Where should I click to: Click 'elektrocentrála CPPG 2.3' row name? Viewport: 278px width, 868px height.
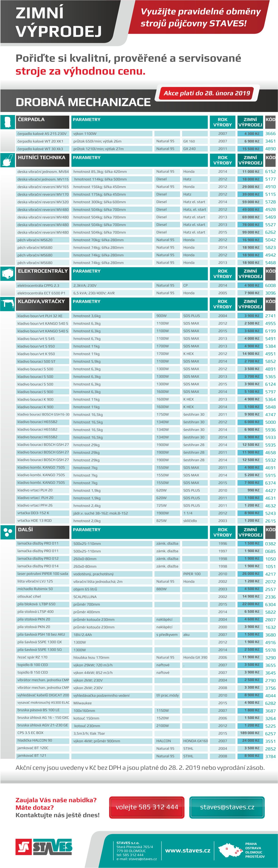coord(38,285)
